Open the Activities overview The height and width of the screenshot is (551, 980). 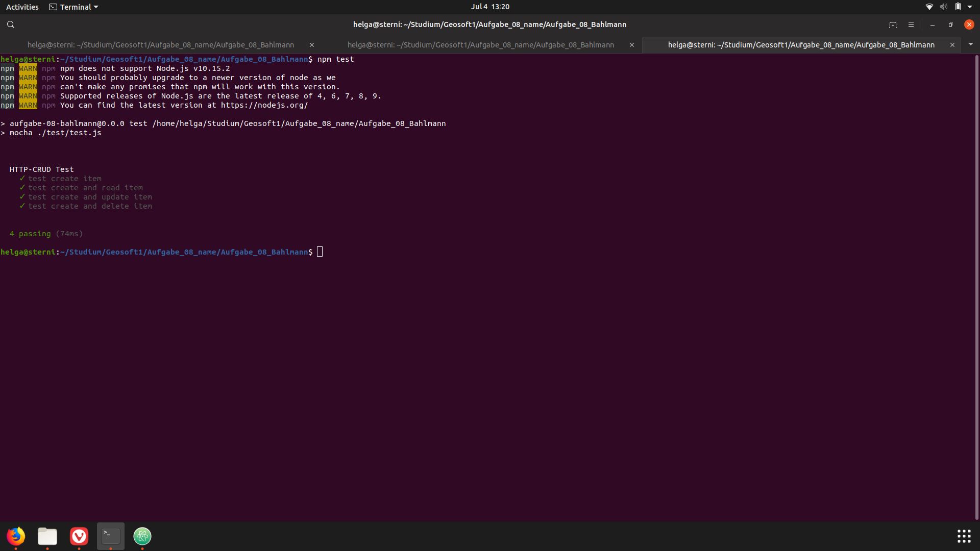point(22,7)
